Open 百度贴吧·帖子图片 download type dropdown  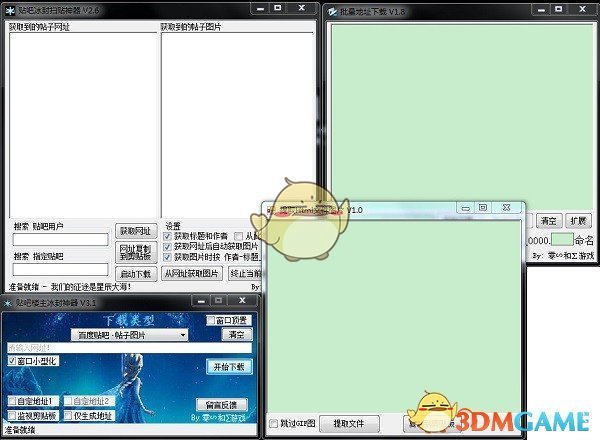click(x=129, y=335)
